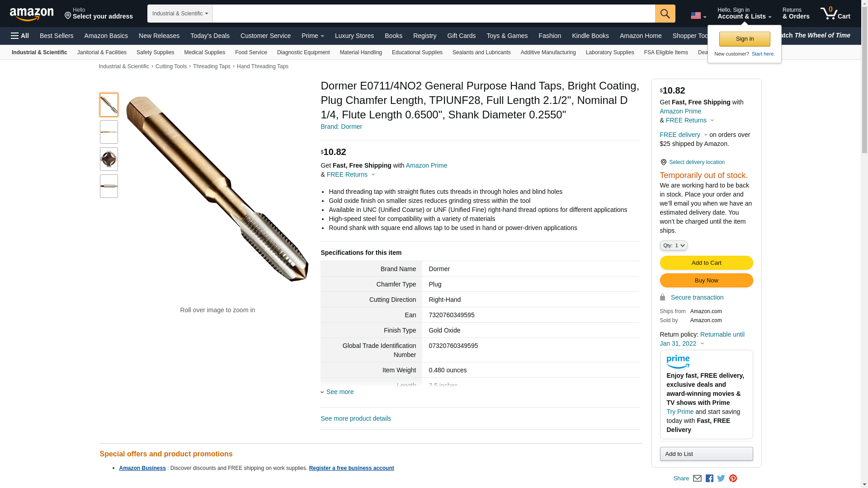Open the shopping cart icon
868x488 pixels.
(x=835, y=13)
